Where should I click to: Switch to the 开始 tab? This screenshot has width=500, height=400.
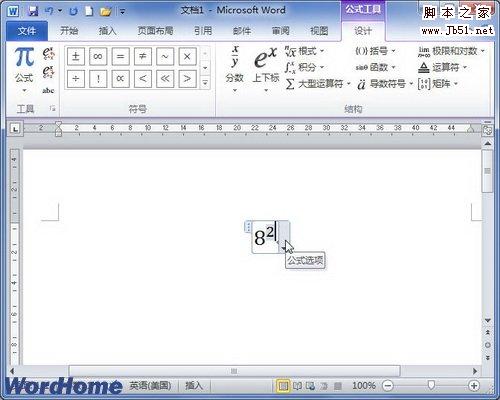69,31
